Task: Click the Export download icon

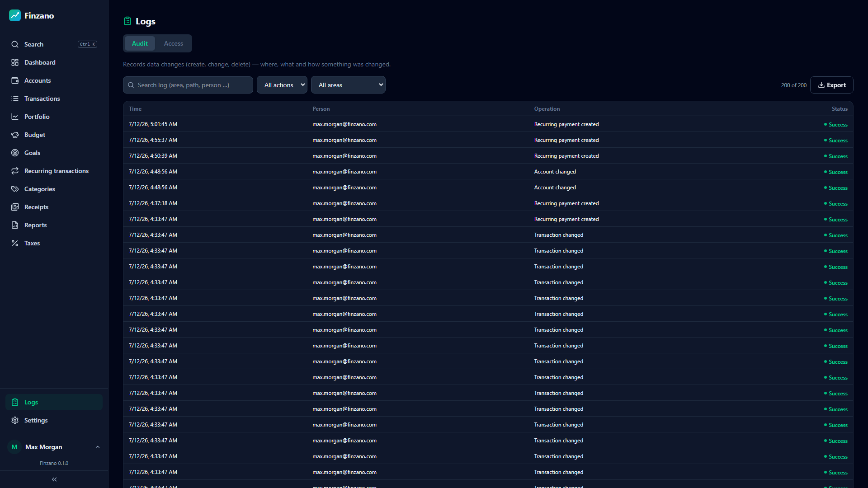Action: 821,85
